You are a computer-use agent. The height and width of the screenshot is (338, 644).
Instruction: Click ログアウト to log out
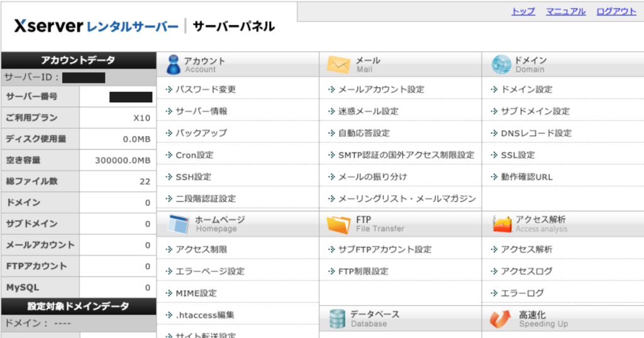click(x=616, y=11)
